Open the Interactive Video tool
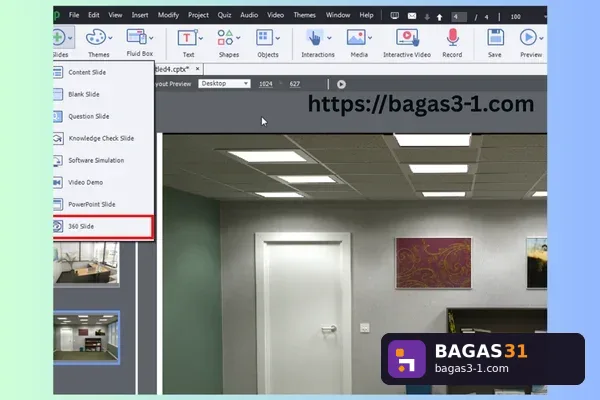Image resolution: width=600 pixels, height=400 pixels. tap(408, 38)
